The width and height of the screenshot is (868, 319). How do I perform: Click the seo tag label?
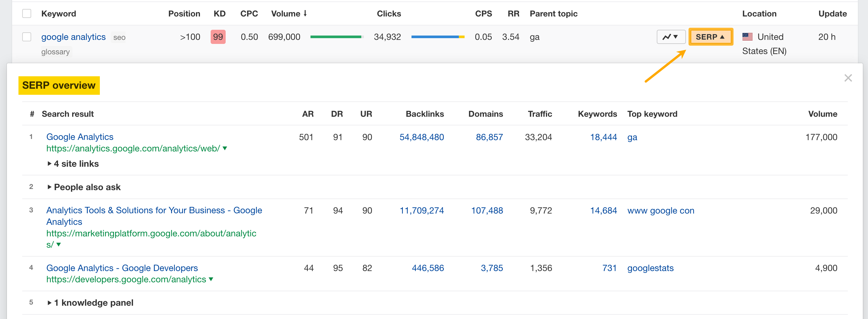click(119, 38)
